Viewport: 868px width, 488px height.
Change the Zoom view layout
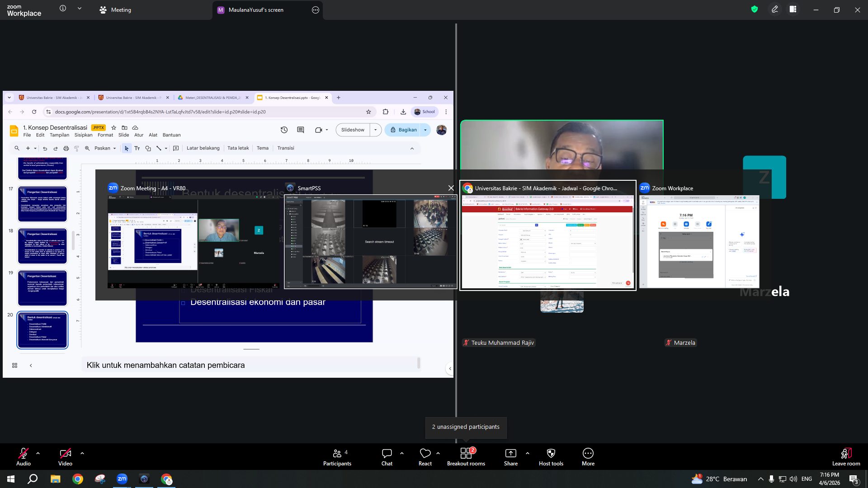793,9
